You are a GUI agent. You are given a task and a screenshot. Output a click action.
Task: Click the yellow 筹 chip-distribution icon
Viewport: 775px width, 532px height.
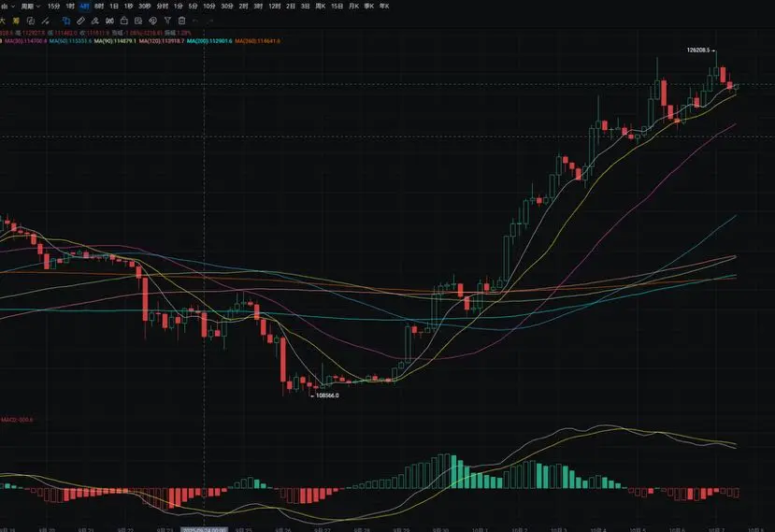click(16, 21)
